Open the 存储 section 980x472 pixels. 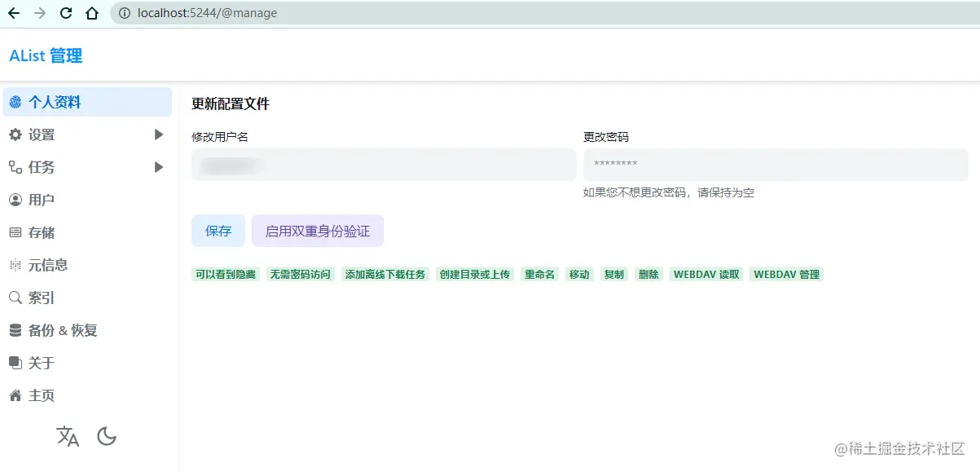tap(87, 232)
